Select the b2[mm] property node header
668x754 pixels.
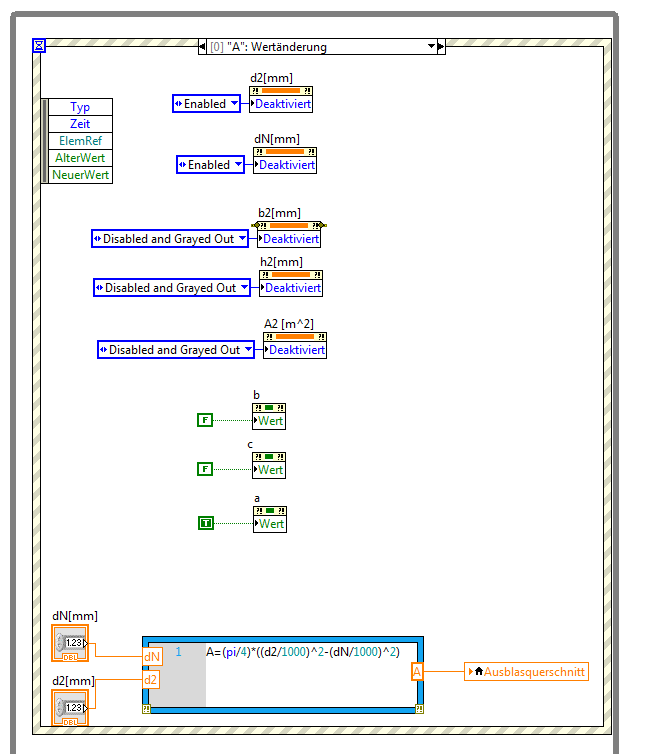(289, 226)
